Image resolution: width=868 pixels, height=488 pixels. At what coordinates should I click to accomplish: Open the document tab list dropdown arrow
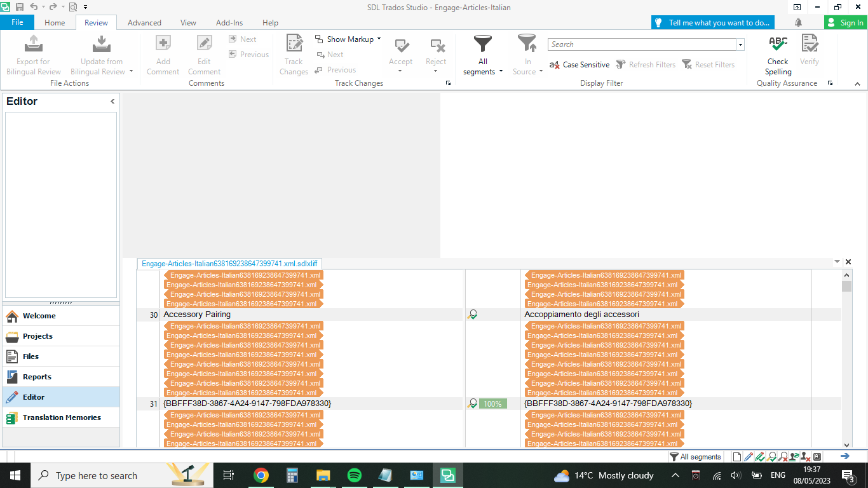(837, 262)
